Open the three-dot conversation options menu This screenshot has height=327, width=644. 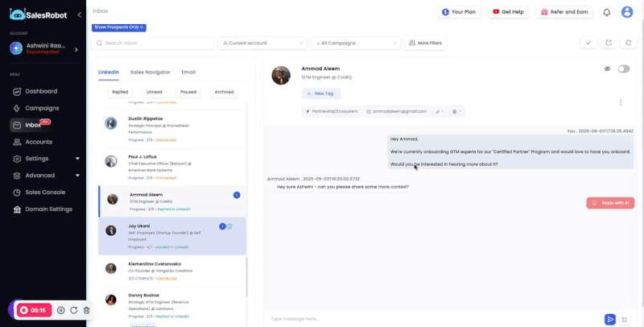click(621, 103)
